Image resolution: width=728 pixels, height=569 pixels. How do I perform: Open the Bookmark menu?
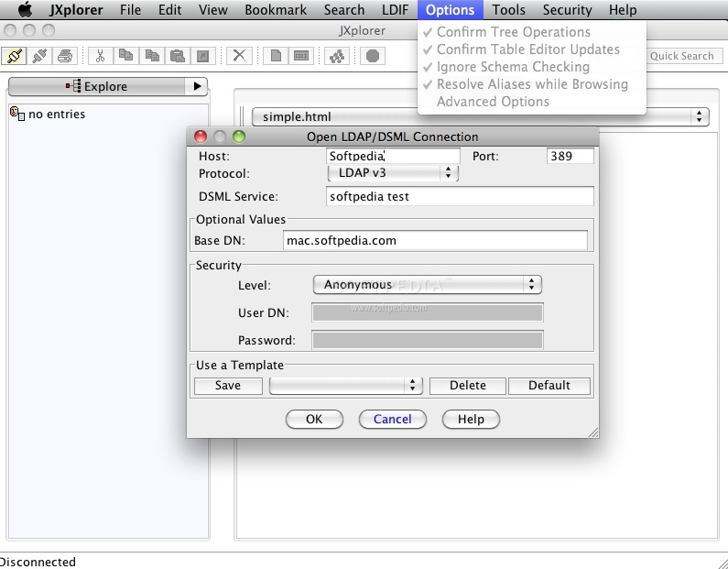point(276,10)
